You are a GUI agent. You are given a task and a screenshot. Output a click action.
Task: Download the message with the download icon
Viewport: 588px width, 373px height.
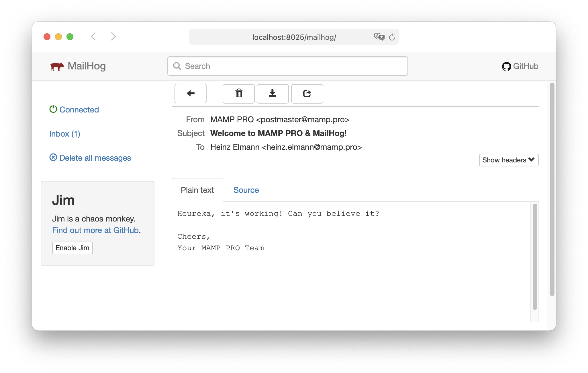click(x=273, y=94)
